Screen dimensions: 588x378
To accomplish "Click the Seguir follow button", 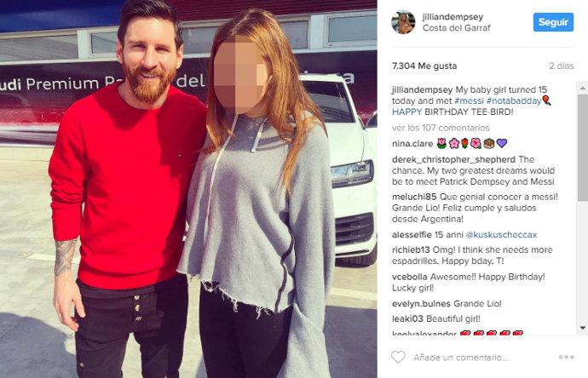I will (x=553, y=22).
